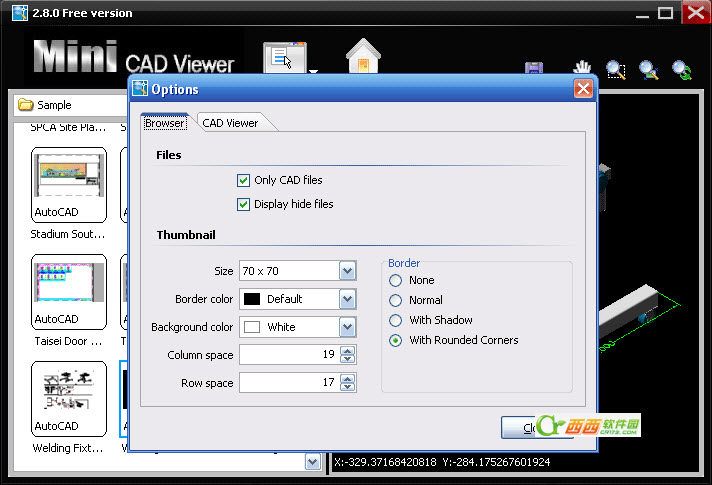
Task: Select the zoom window magnifier tool
Action: (x=616, y=70)
